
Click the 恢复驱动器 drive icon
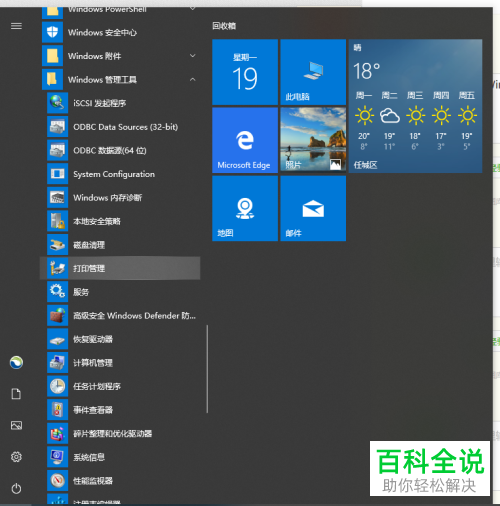pyautogui.click(x=58, y=339)
